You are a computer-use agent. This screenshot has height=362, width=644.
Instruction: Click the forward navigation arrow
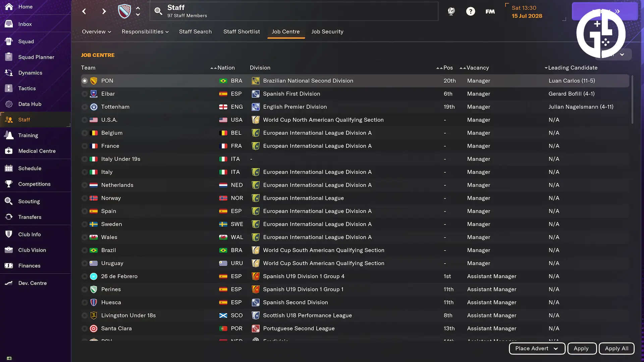tap(104, 11)
